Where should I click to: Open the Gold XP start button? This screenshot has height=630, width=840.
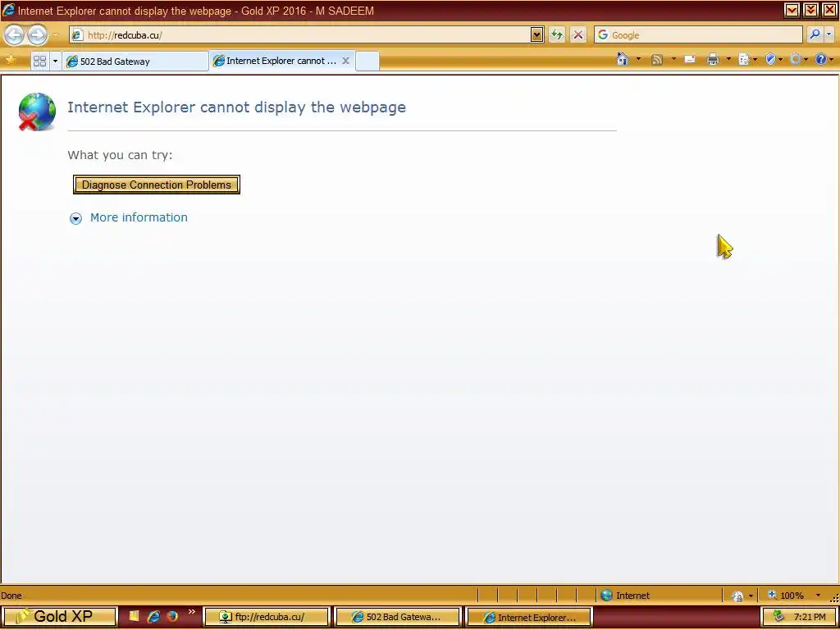click(x=58, y=617)
